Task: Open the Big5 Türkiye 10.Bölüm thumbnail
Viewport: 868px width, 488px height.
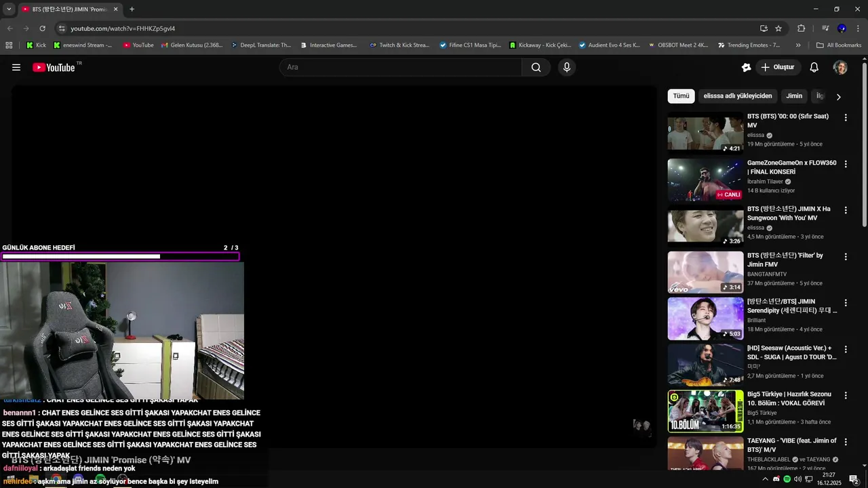Action: (x=705, y=411)
